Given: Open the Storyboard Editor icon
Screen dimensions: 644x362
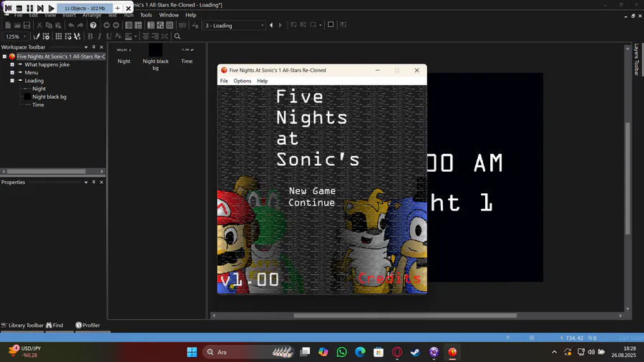Looking at the screenshot, I should pyautogui.click(x=129, y=26).
